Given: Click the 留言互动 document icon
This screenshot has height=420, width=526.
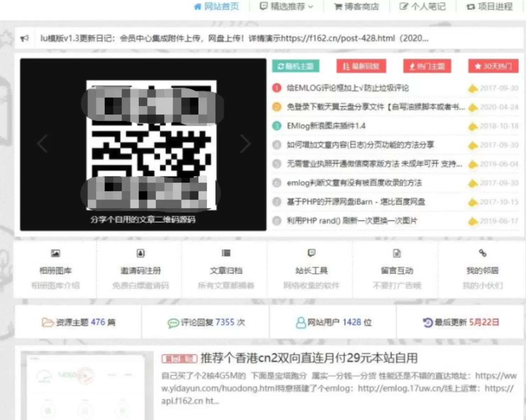Looking at the screenshot, I should (x=397, y=253).
